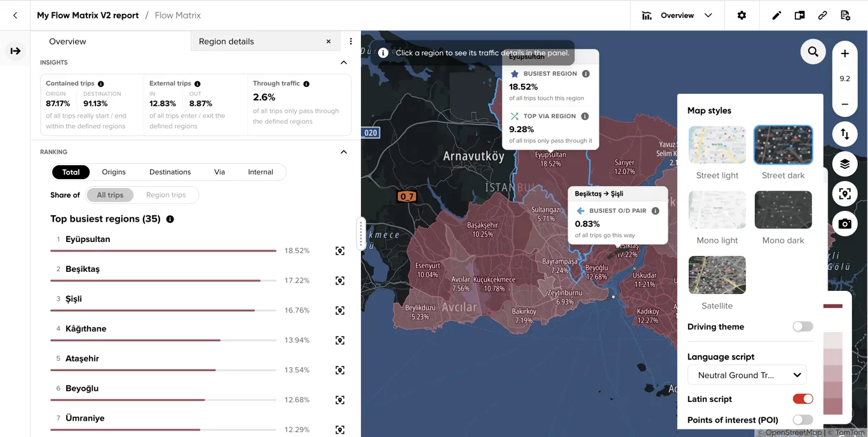Select the Destinations ranking tab

tap(170, 172)
